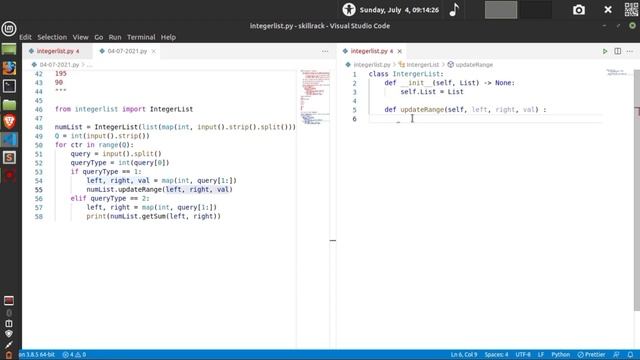640x360 pixels.
Task: Change the Python language mode
Action: [560, 355]
